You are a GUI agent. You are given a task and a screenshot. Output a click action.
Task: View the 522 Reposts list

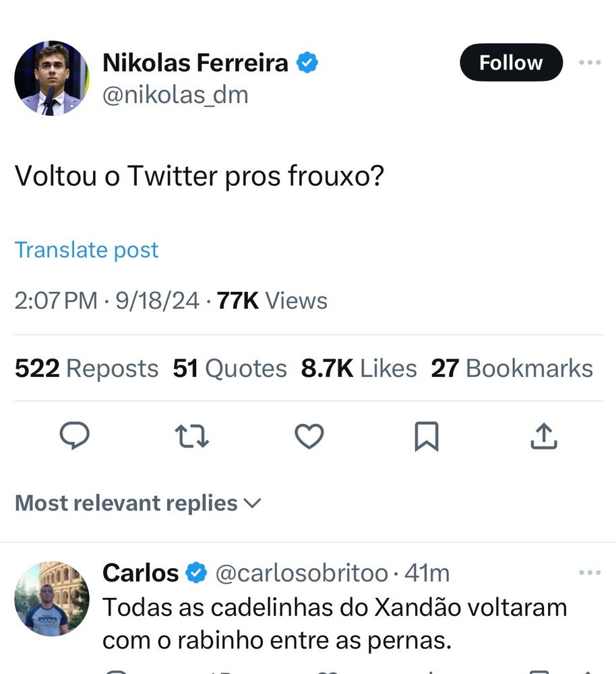(x=87, y=369)
